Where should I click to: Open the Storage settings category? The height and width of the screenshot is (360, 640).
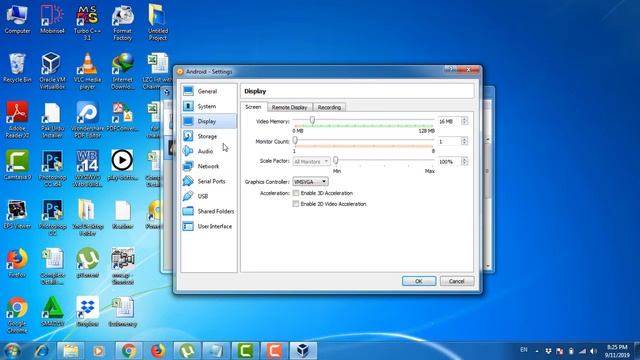[x=209, y=136]
